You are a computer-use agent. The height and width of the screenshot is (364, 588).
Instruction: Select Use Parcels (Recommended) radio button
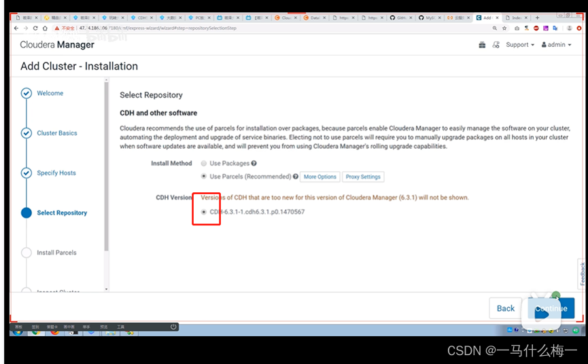point(204,176)
